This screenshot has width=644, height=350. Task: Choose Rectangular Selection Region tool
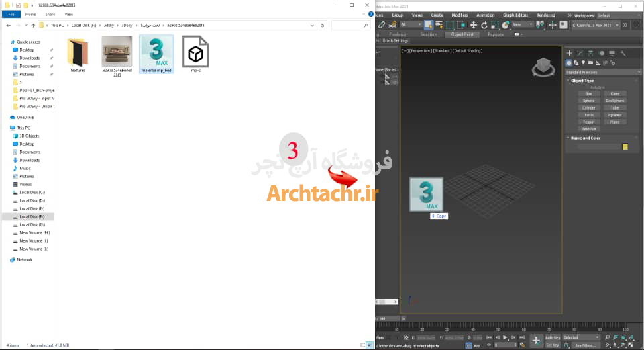[x=451, y=25]
